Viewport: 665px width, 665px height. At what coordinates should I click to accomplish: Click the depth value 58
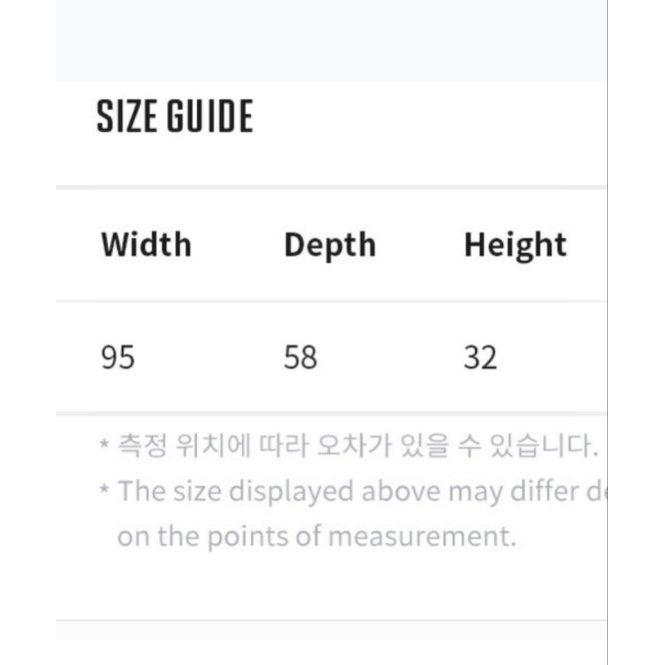tap(300, 357)
